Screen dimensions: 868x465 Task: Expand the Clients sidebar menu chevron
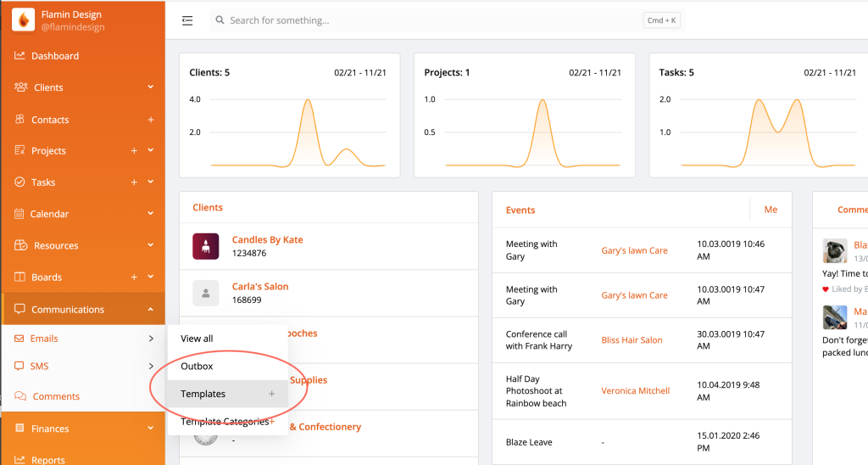pyautogui.click(x=151, y=87)
